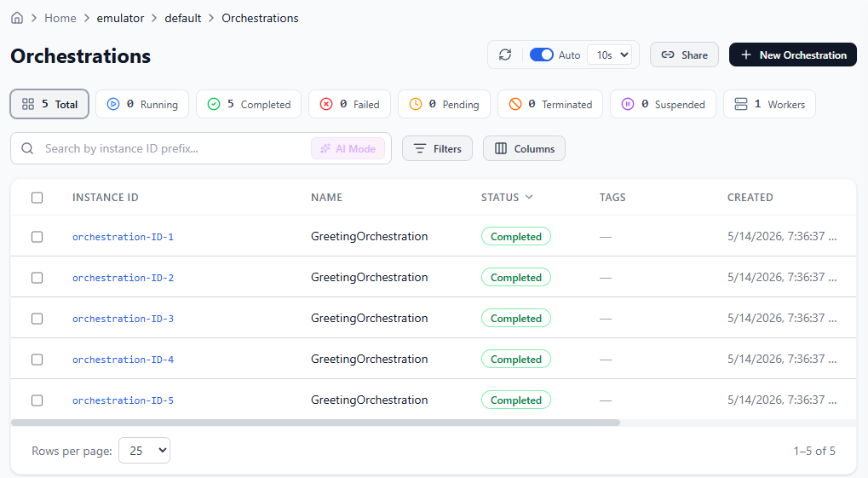The image size is (868, 478).
Task: Go to default breadcrumb
Action: click(x=182, y=18)
